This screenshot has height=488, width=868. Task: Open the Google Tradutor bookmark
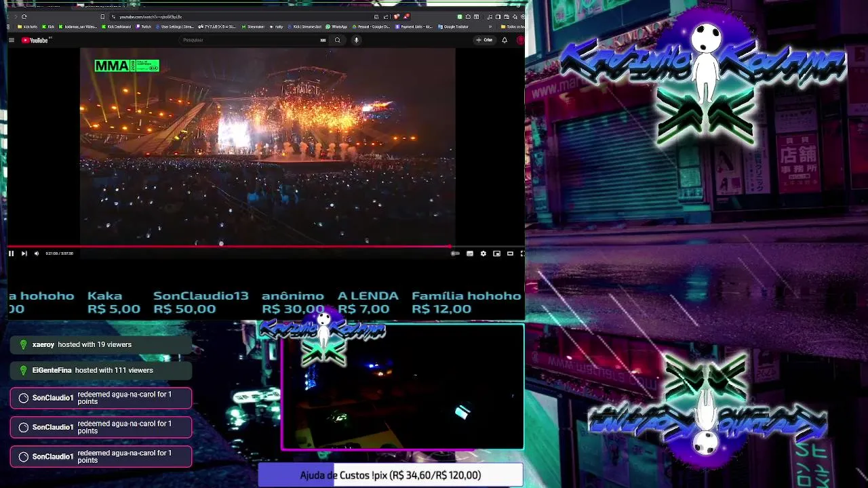click(454, 26)
